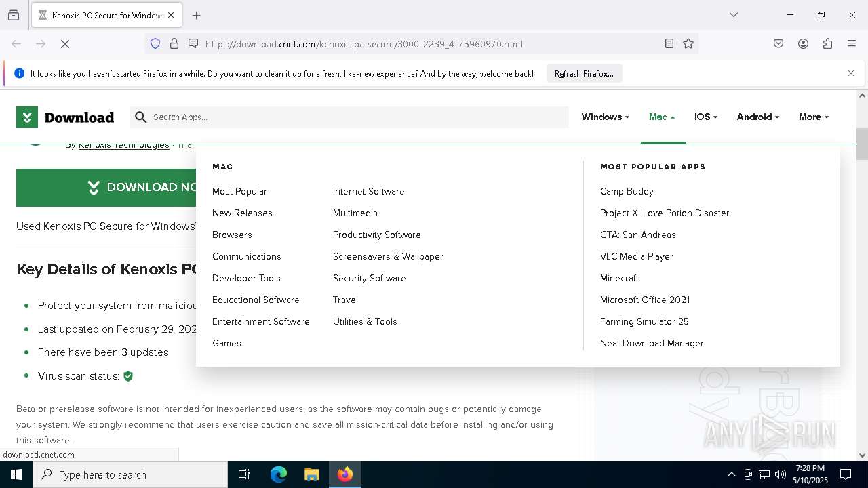The height and width of the screenshot is (488, 868).
Task: Open the Save to Pocket icon
Action: tap(778, 44)
